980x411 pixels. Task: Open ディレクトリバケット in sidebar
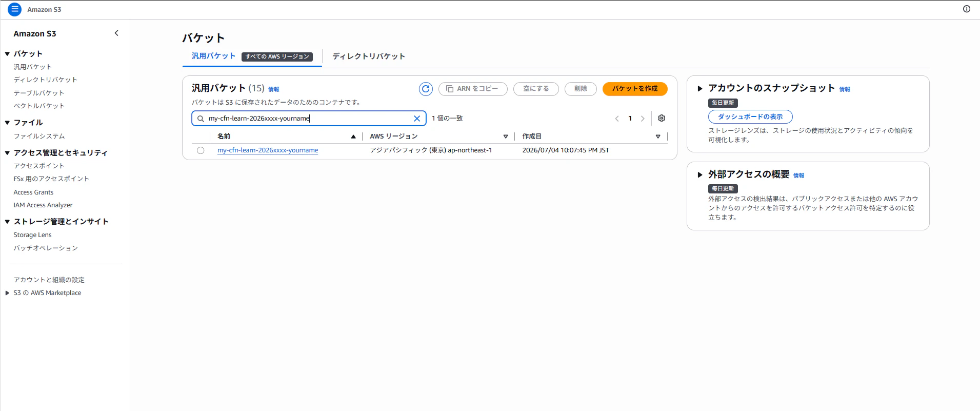(46, 80)
